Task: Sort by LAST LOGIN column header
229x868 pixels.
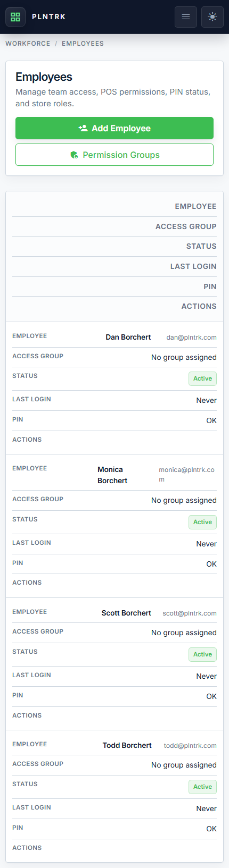Action: coord(193,266)
